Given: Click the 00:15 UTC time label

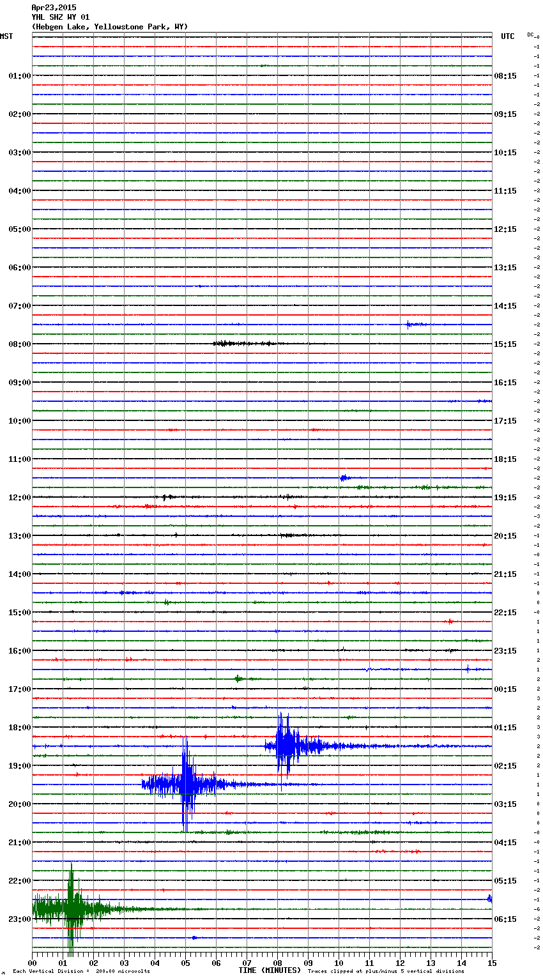Looking at the screenshot, I should pos(505,689).
